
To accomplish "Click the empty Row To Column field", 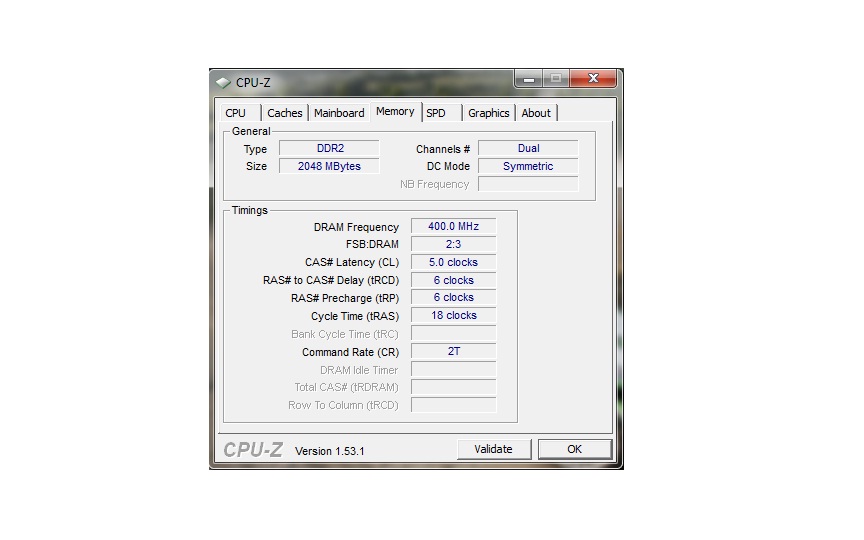I will click(453, 405).
